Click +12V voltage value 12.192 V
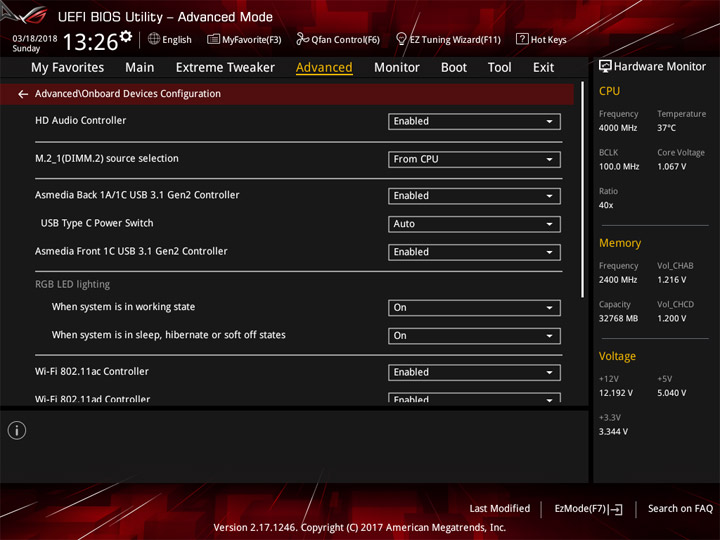720x540 pixels. (615, 393)
